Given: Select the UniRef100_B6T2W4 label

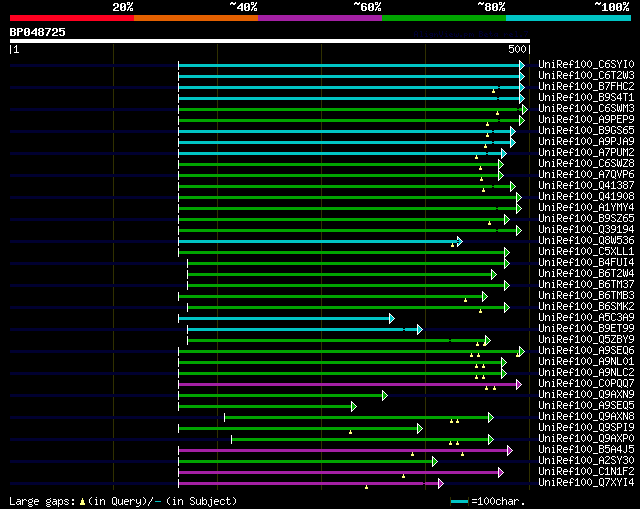Looking at the screenshot, I should click(x=586, y=273).
